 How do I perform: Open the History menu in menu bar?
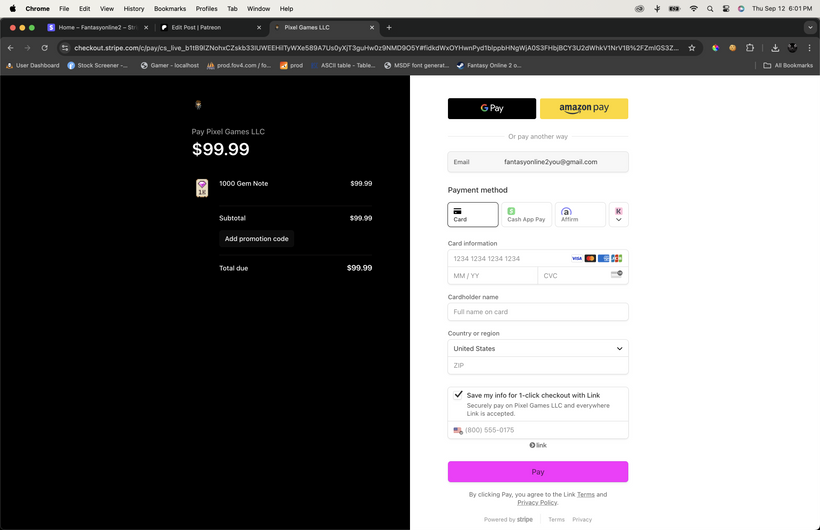(134, 9)
